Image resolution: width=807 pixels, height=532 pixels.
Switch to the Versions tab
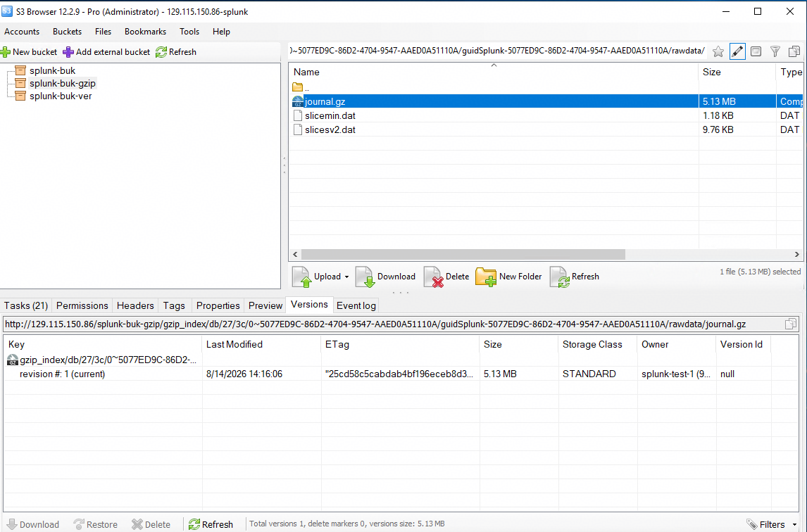(x=309, y=305)
